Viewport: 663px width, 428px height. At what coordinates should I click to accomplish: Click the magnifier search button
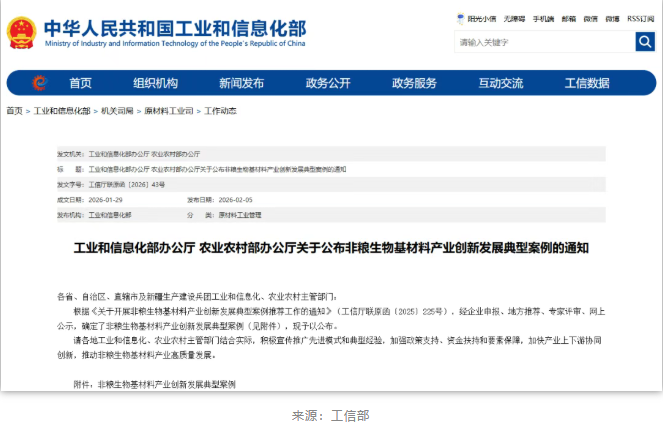(645, 42)
